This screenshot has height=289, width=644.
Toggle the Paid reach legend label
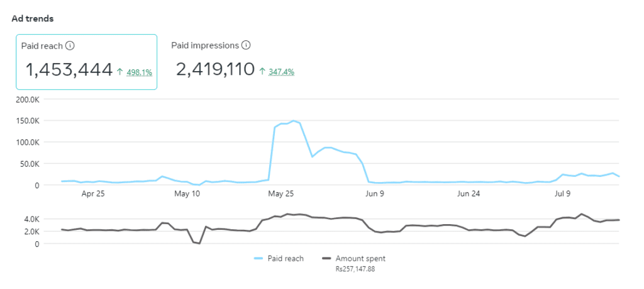pyautogui.click(x=286, y=258)
